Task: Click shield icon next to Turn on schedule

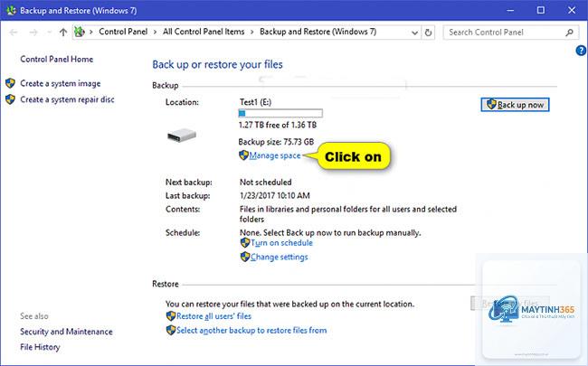Action: click(x=245, y=243)
